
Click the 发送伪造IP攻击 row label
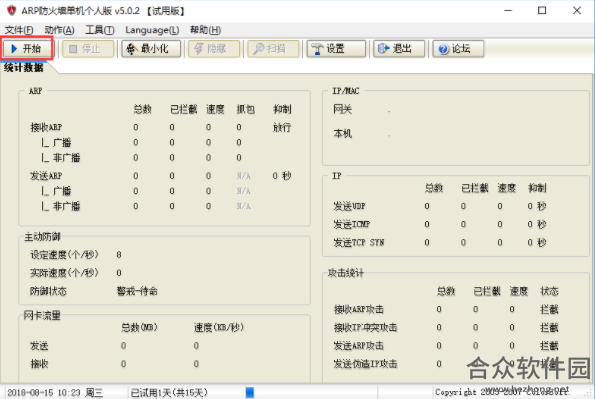click(365, 364)
